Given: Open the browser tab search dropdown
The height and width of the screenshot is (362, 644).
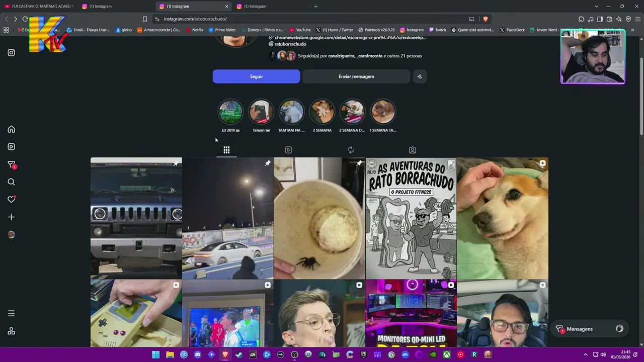Looking at the screenshot, I should click(596, 7).
